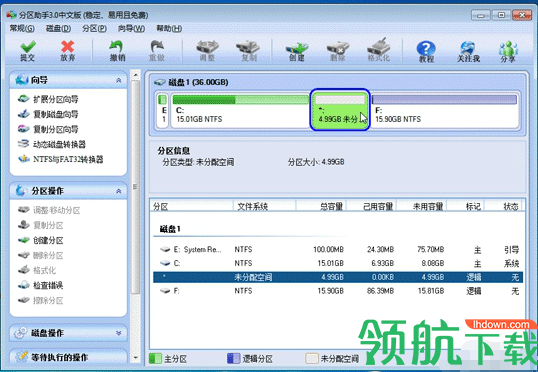The width and height of the screenshot is (538, 372).
Task: Click the 重做 (redo) toolbar icon
Action: pyautogui.click(x=157, y=50)
